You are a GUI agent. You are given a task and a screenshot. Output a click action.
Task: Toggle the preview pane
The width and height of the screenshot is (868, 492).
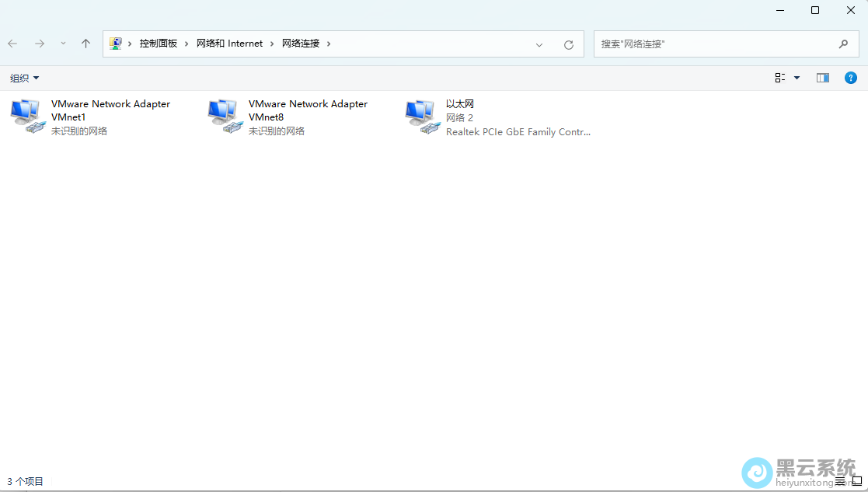pyautogui.click(x=823, y=78)
